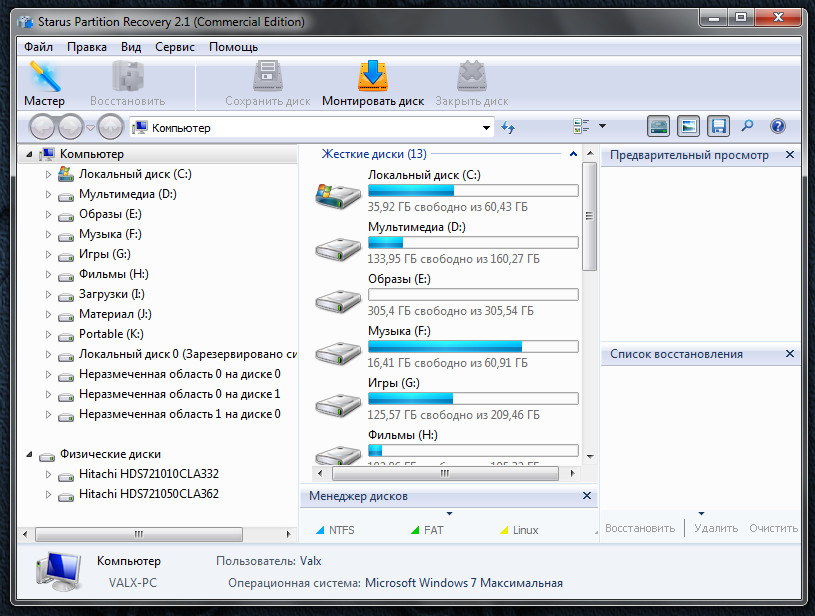Select Музыка (F:) drive icon in list
The width and height of the screenshot is (815, 616).
338,353
